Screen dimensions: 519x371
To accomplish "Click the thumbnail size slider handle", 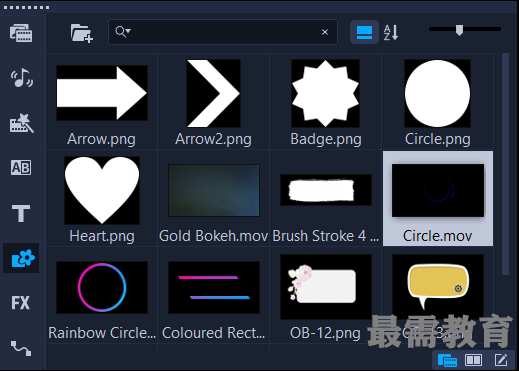I will pos(459,30).
